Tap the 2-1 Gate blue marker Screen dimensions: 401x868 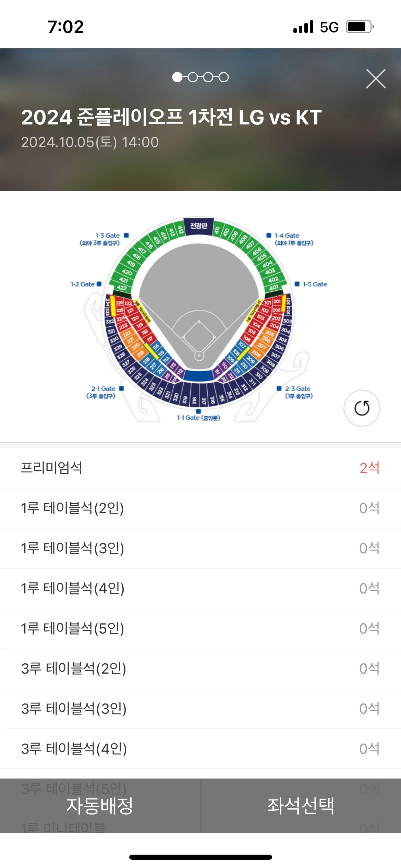[121, 388]
